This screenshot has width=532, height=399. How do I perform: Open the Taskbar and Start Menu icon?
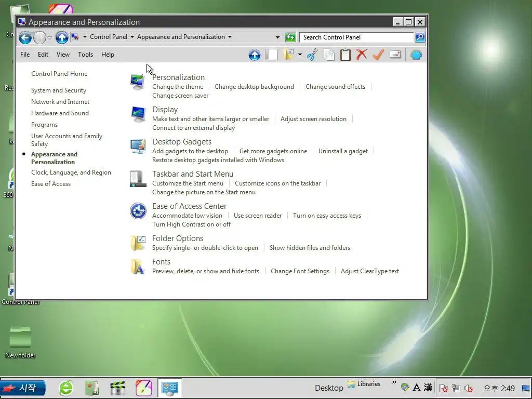[x=138, y=179]
